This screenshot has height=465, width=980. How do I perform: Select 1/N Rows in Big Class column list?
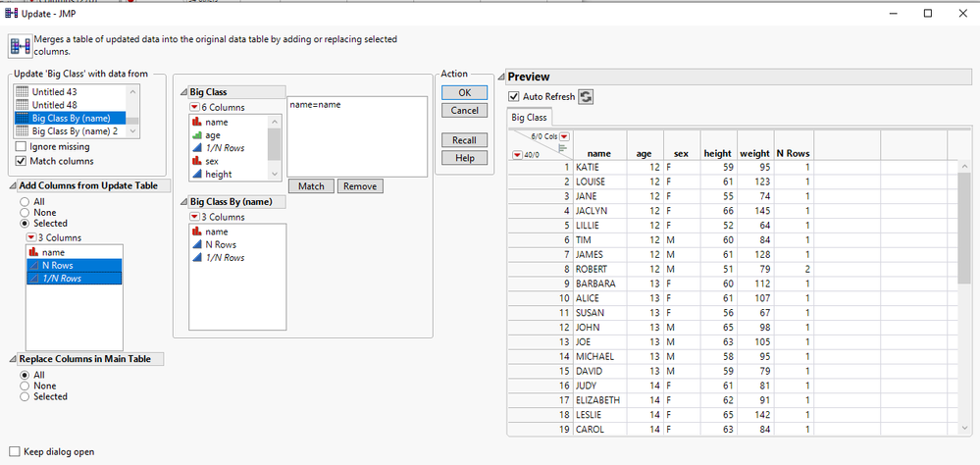pyautogui.click(x=225, y=148)
